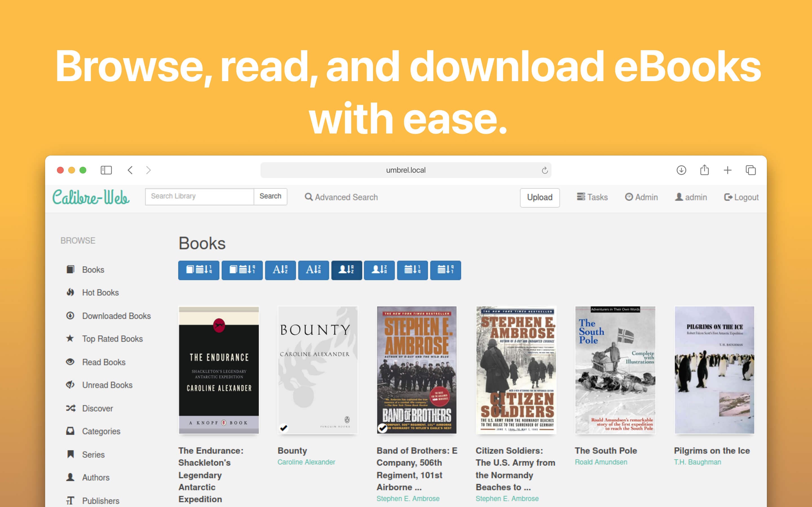Open Hot Books in sidebar
The height and width of the screenshot is (507, 812).
[x=100, y=292]
